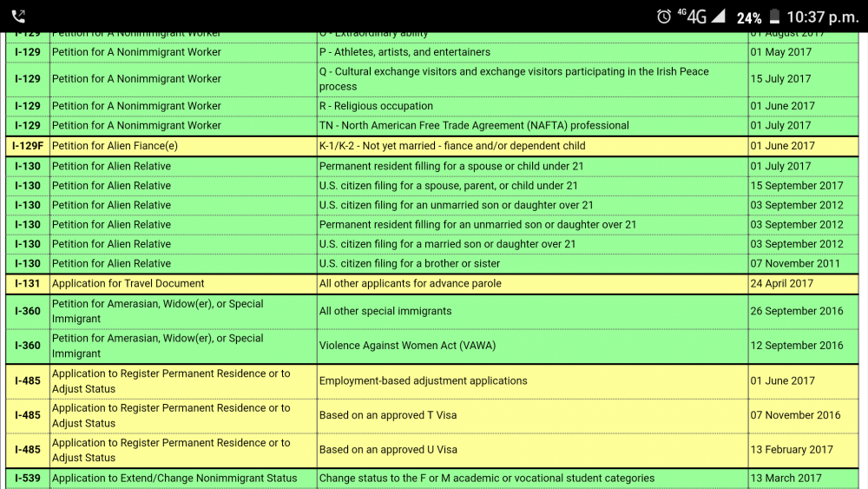Tap the signal strength icon
The width and height of the screenshot is (868, 489).
tap(718, 16)
